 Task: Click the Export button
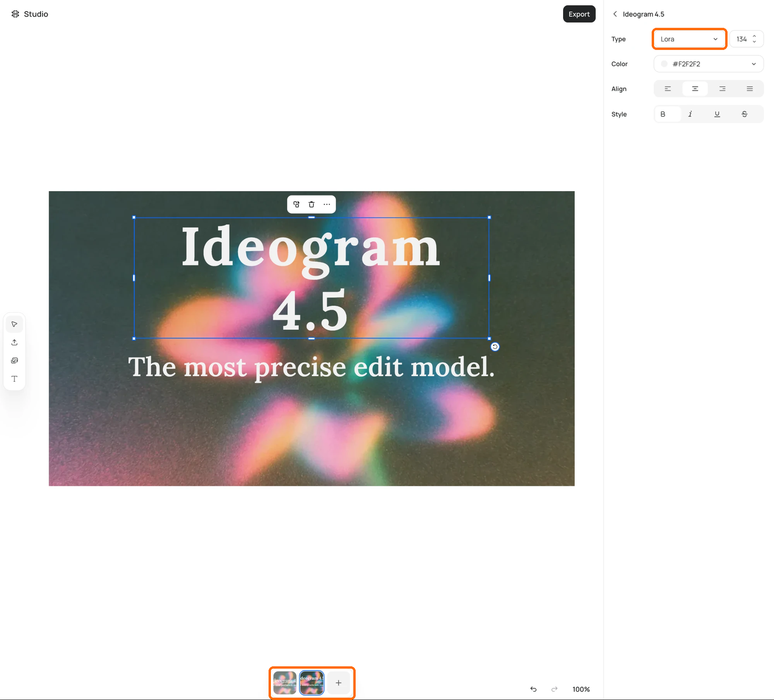click(x=579, y=14)
